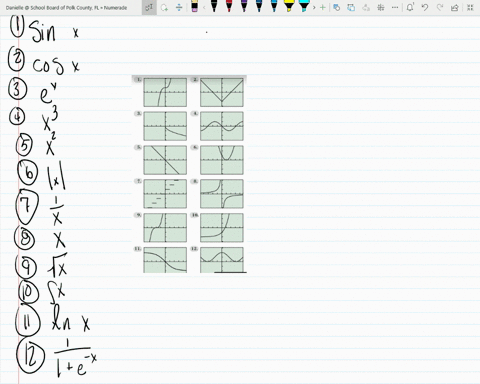480x384 pixels.
Task: Activate the Lasso Select tool
Action: click(164, 7)
